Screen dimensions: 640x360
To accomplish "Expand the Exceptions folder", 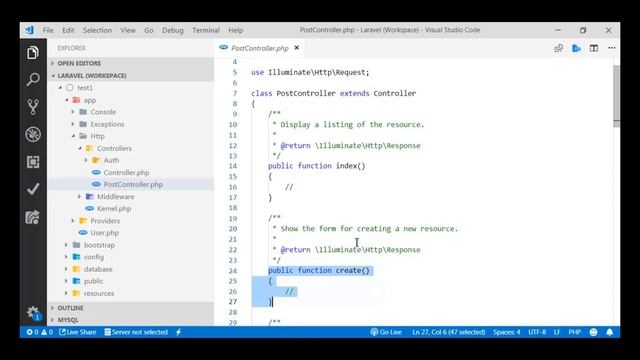I will pyautogui.click(x=130, y=124).
